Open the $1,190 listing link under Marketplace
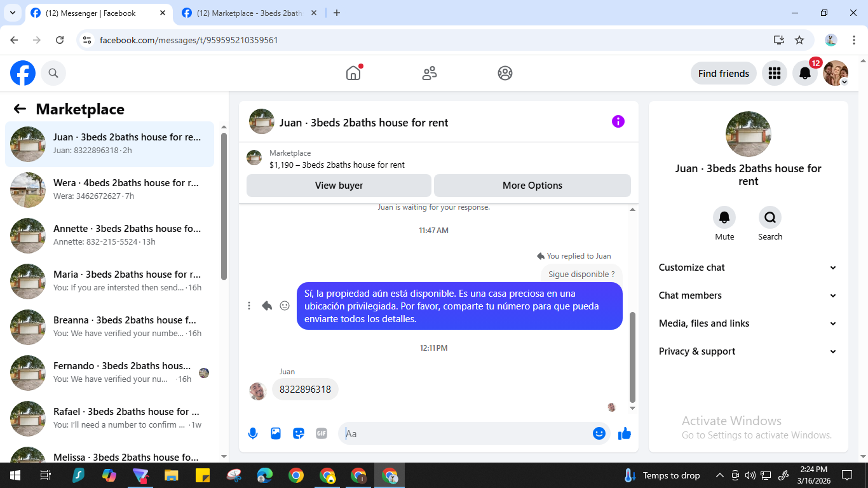This screenshot has width=868, height=488. pos(337,165)
